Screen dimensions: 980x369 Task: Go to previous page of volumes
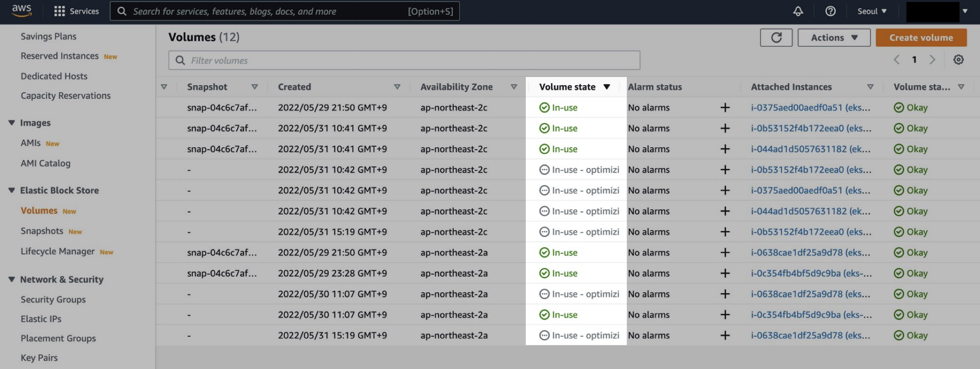pos(896,60)
